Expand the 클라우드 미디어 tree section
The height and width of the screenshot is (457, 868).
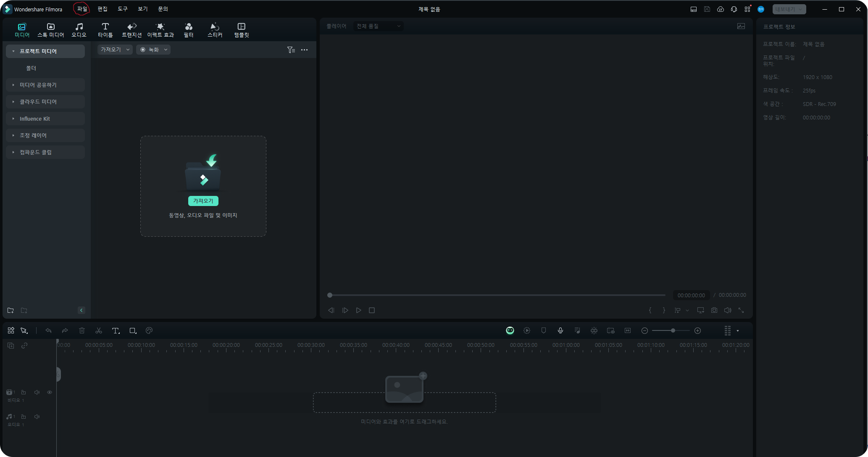click(13, 102)
